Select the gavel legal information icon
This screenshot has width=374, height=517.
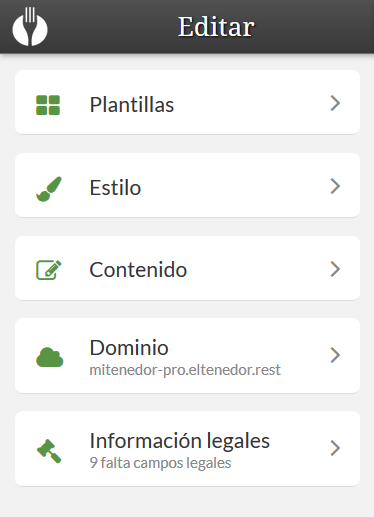[49, 451]
